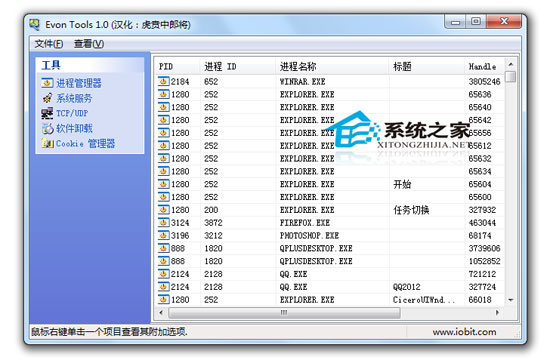The image size is (550, 363).
Task: Open Cookie 管理器 tool link
Action: click(85, 143)
